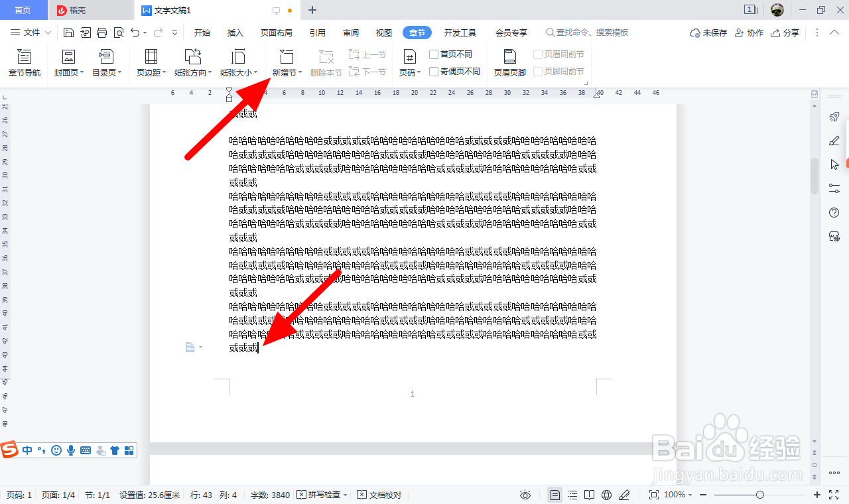Click the 封面页 cover page button

click(68, 64)
